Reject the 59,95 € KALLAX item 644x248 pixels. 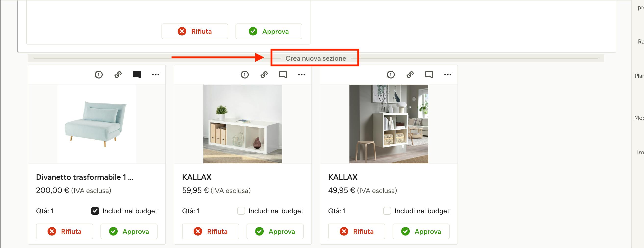(211, 232)
